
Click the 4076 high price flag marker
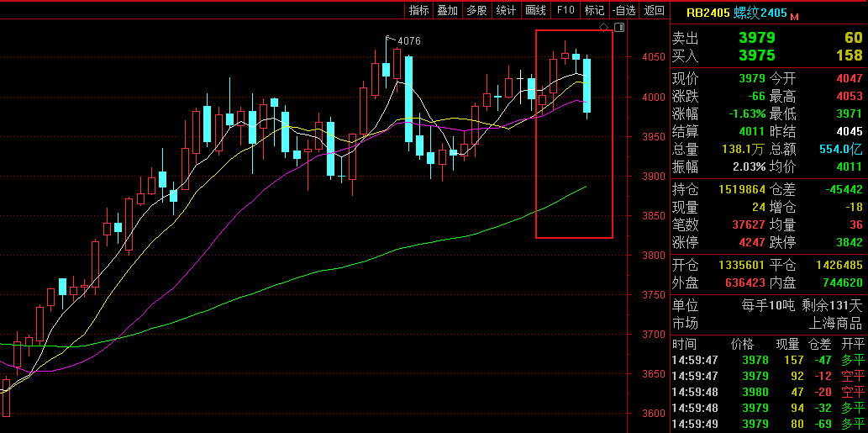pos(408,40)
